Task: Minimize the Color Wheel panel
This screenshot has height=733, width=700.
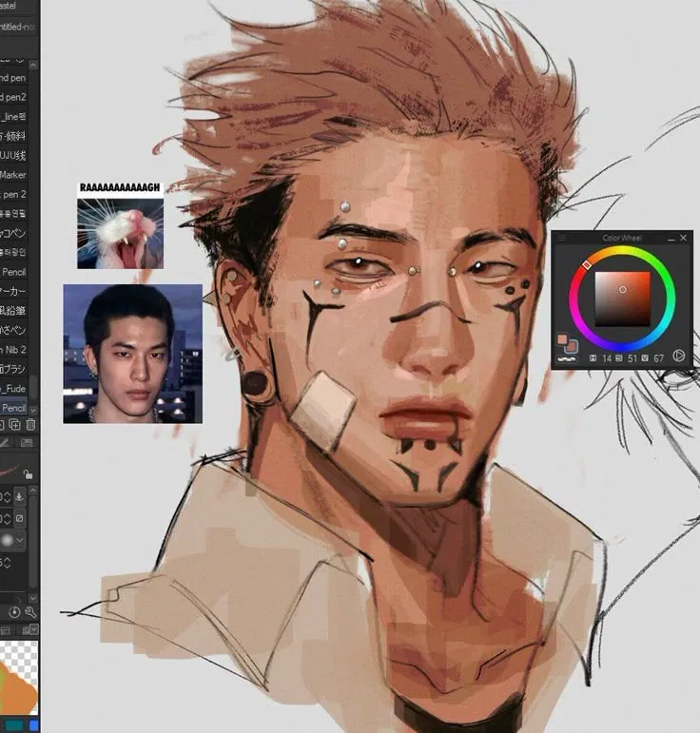Action: tap(671, 239)
